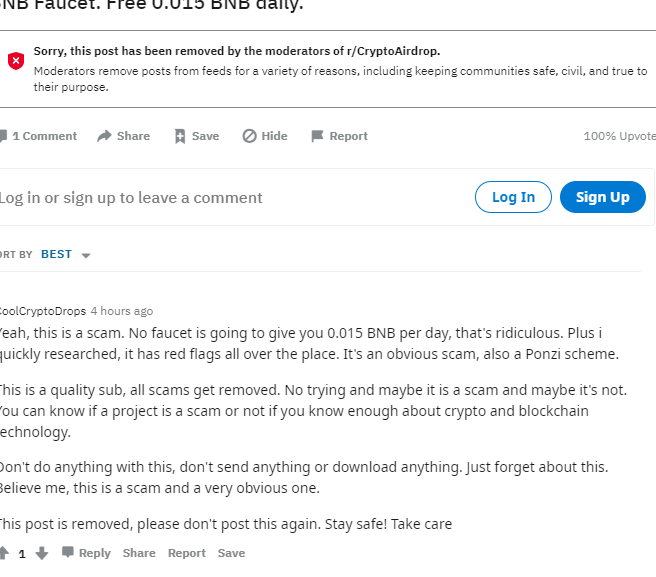Click the leave a comment field

pyautogui.click(x=200, y=198)
